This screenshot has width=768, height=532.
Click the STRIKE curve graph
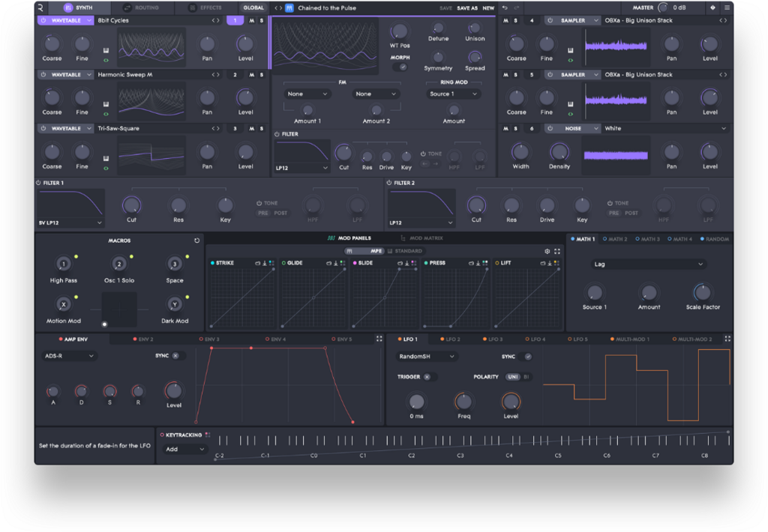[242, 297]
